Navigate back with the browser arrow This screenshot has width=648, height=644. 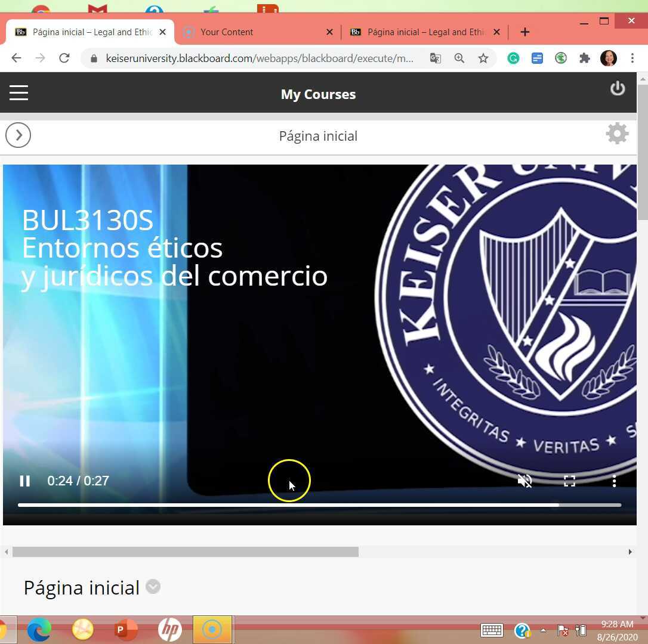pyautogui.click(x=16, y=58)
